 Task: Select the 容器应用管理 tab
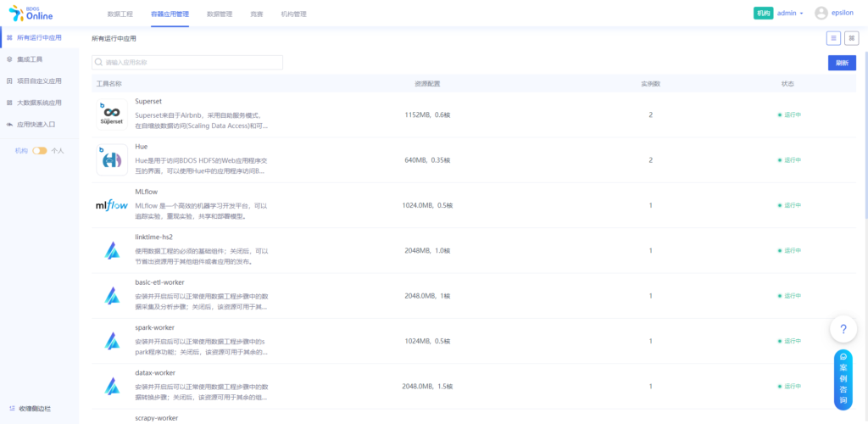170,14
